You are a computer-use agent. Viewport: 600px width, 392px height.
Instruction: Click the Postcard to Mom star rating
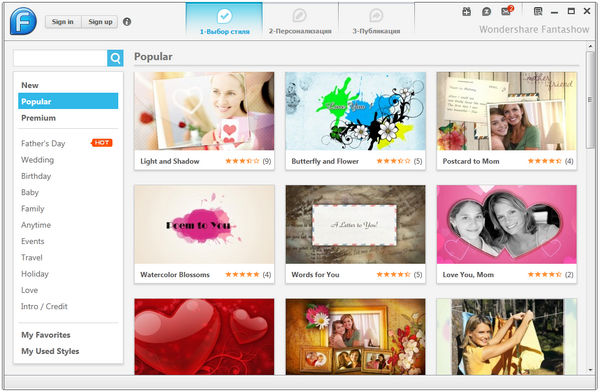pyautogui.click(x=545, y=161)
